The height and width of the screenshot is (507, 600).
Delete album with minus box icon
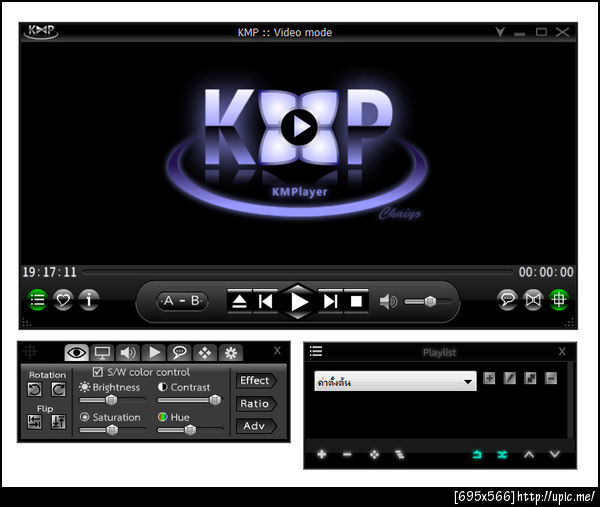point(551,378)
